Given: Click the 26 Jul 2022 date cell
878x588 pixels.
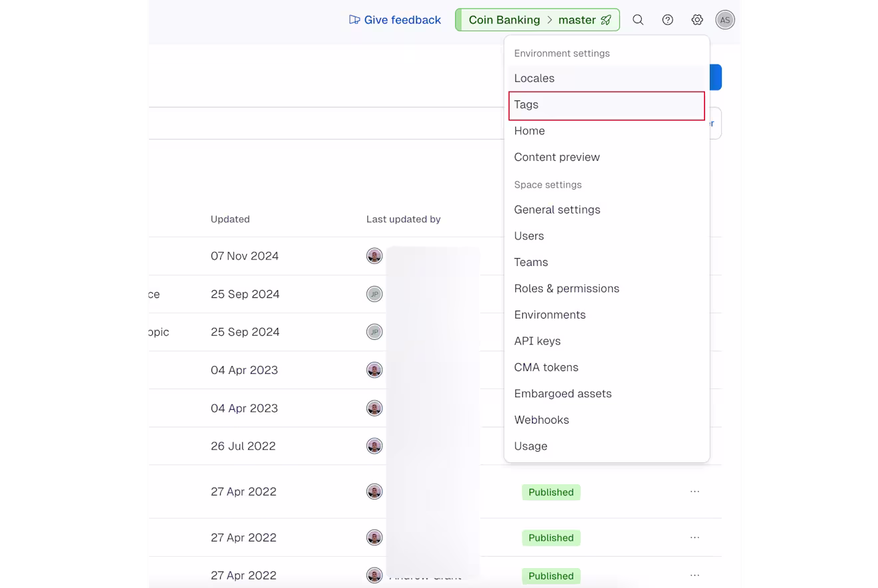Looking at the screenshot, I should [243, 446].
